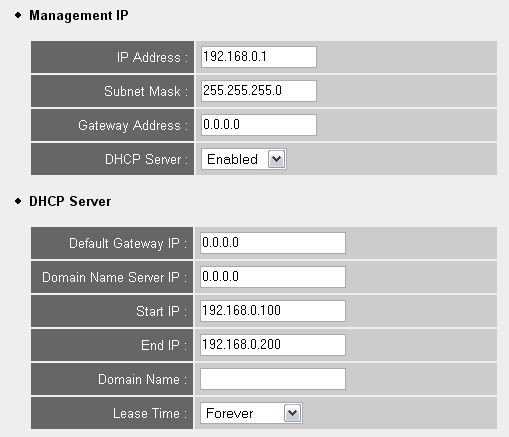Focus the Gateway Address field
The image size is (509, 437).
tap(259, 125)
